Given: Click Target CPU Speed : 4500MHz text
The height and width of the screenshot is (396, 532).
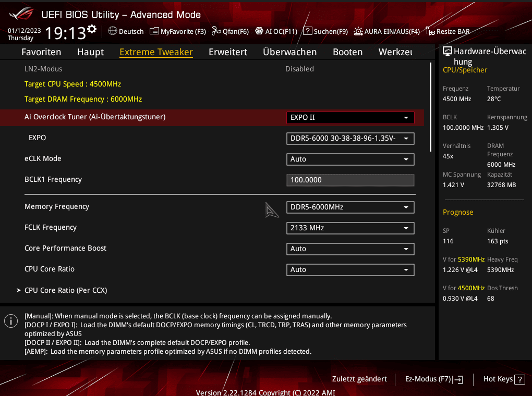Looking at the screenshot, I should [72, 84].
